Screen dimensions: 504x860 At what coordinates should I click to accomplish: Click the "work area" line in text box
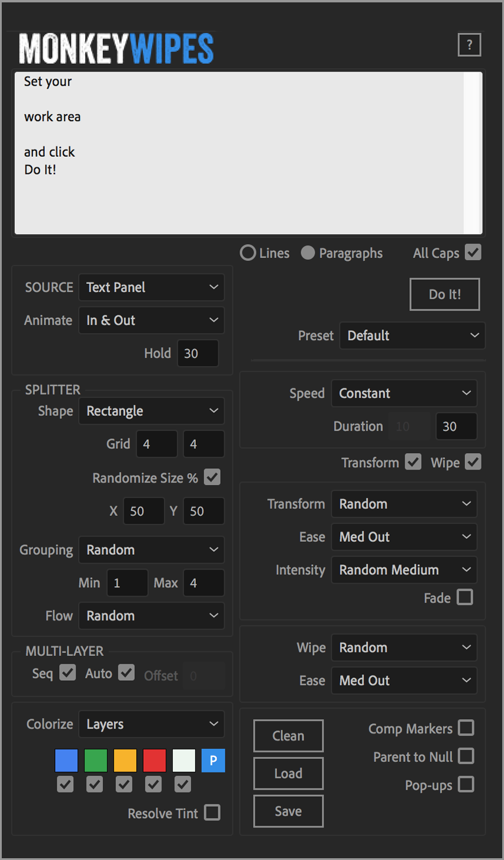click(53, 117)
